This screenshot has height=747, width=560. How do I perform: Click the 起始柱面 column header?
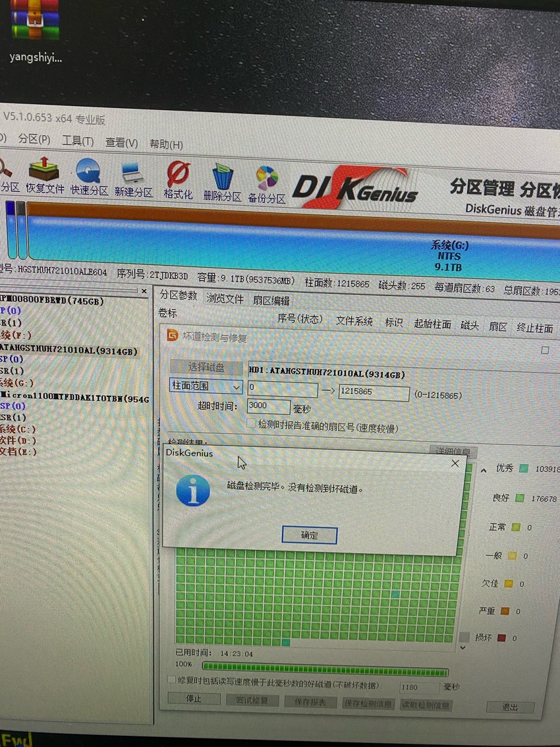(432, 324)
